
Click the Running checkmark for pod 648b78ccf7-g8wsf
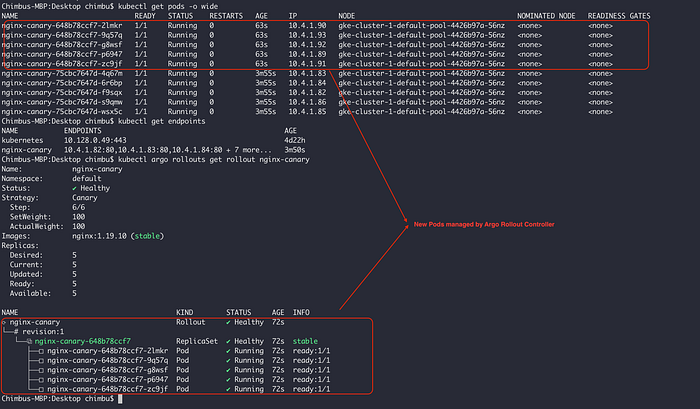(229, 370)
